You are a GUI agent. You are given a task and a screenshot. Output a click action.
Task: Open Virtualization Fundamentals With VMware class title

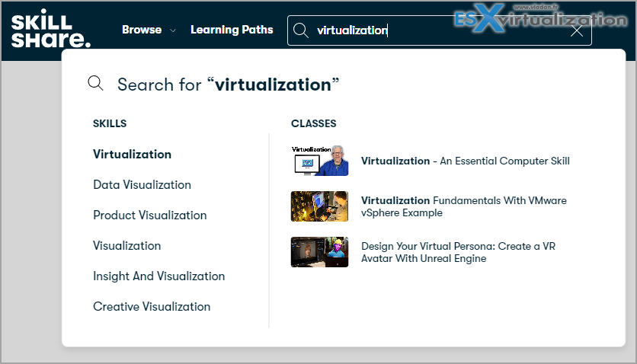[x=463, y=206]
